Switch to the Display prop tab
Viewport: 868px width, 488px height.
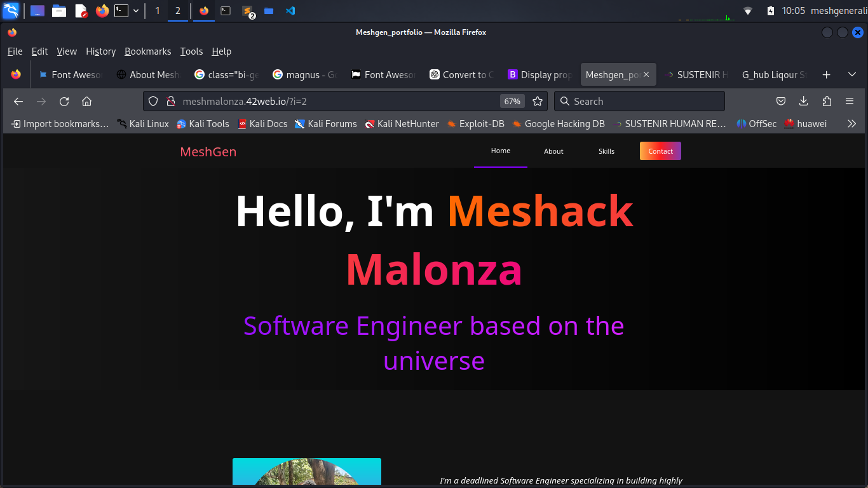tap(539, 75)
